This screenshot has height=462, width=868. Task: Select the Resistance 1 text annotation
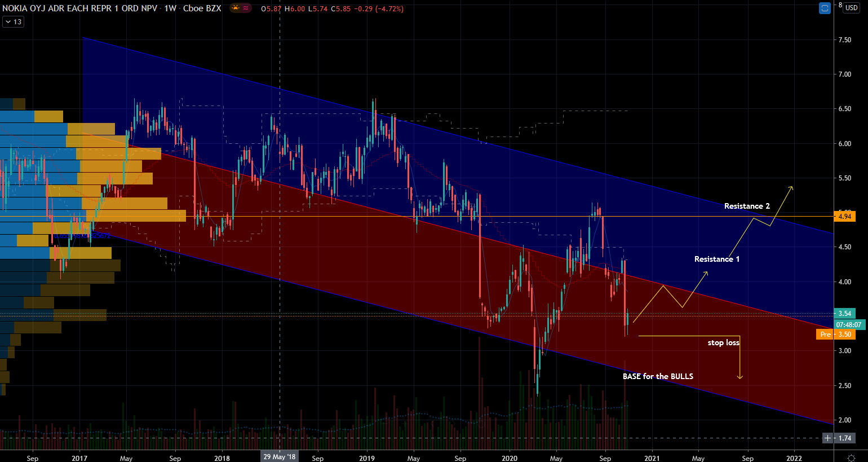[717, 259]
